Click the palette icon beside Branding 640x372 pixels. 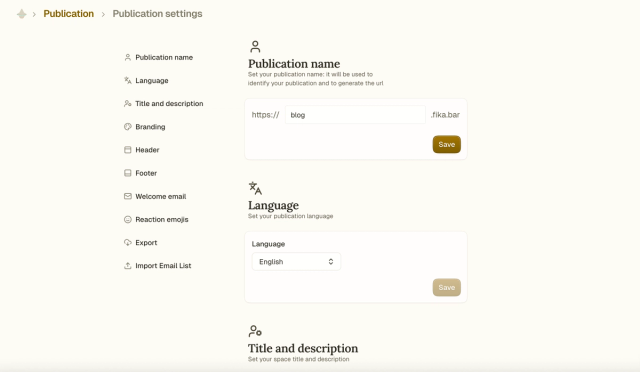coord(128,127)
